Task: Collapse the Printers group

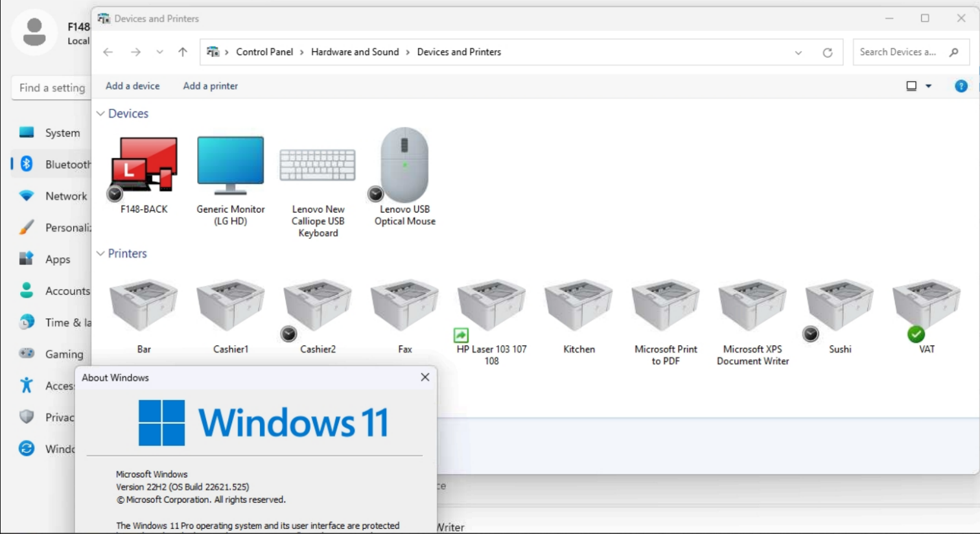Action: (x=100, y=253)
